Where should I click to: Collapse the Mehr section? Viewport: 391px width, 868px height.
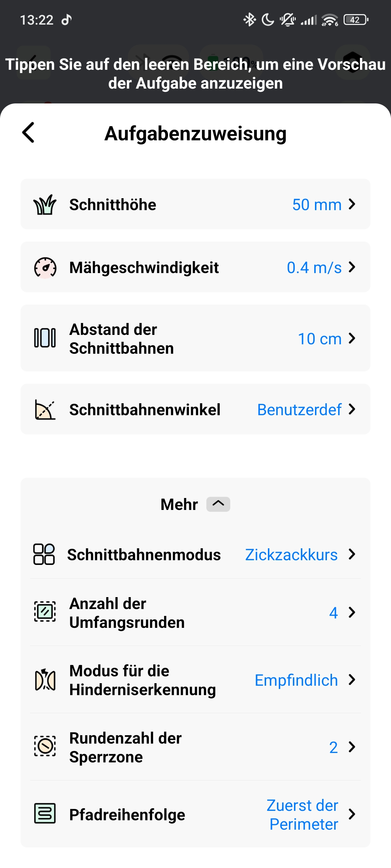[218, 504]
